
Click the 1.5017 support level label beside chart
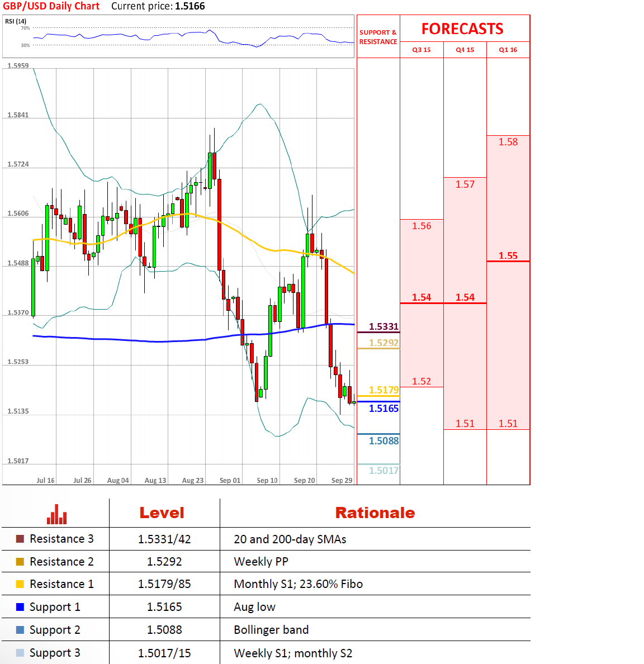click(383, 471)
